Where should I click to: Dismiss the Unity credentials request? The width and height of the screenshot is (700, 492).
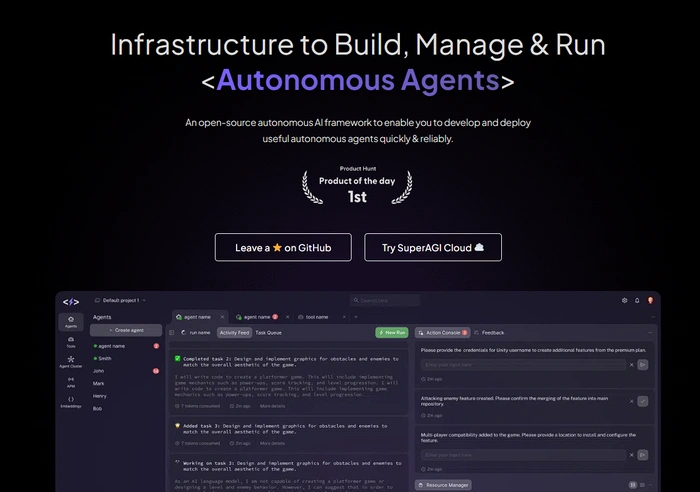[x=632, y=365]
